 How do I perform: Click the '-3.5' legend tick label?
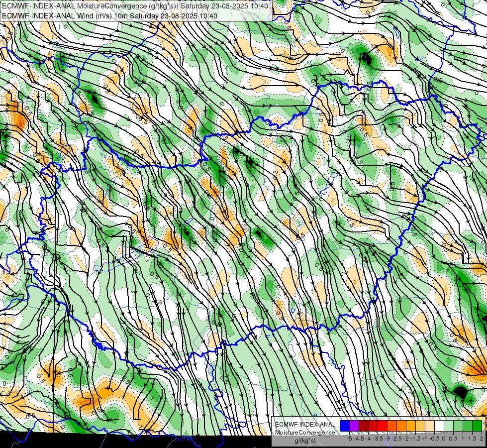[x=378, y=439]
